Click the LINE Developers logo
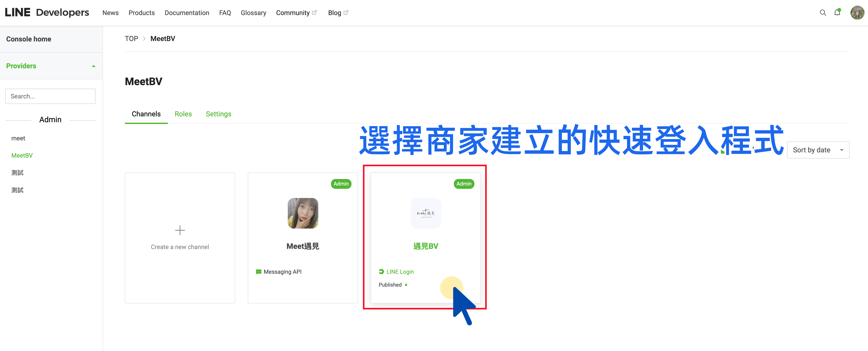 click(x=47, y=13)
